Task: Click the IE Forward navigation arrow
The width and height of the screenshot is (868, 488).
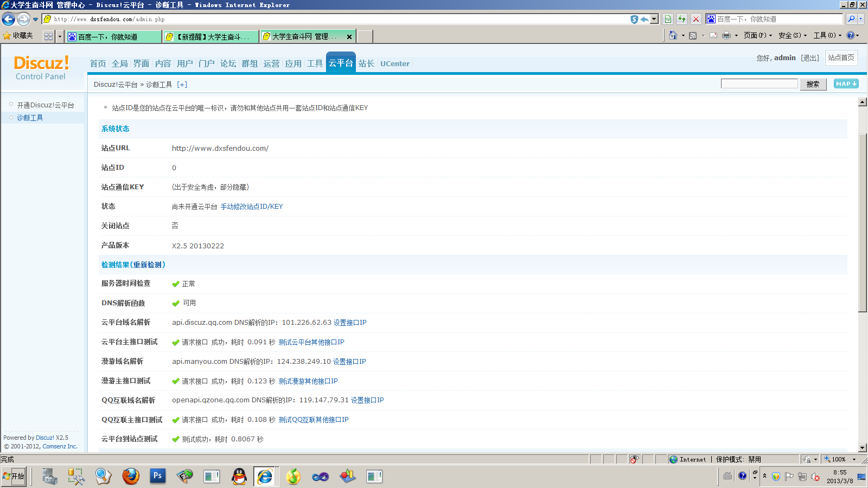Action: (23, 19)
